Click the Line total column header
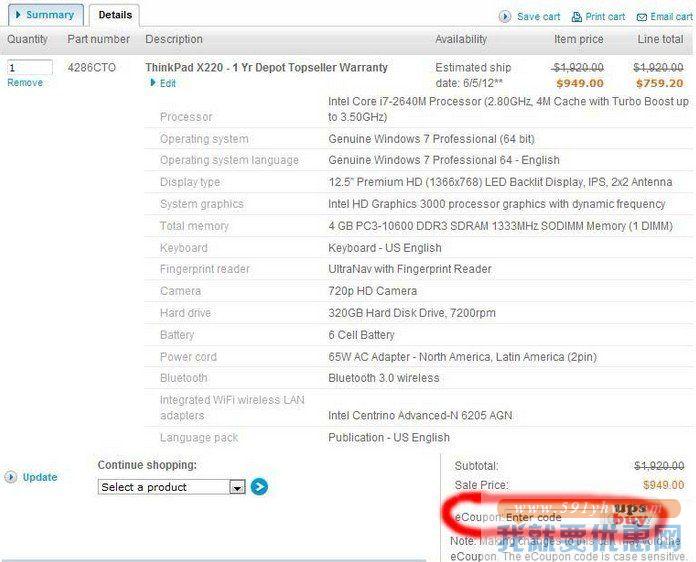 660,39
